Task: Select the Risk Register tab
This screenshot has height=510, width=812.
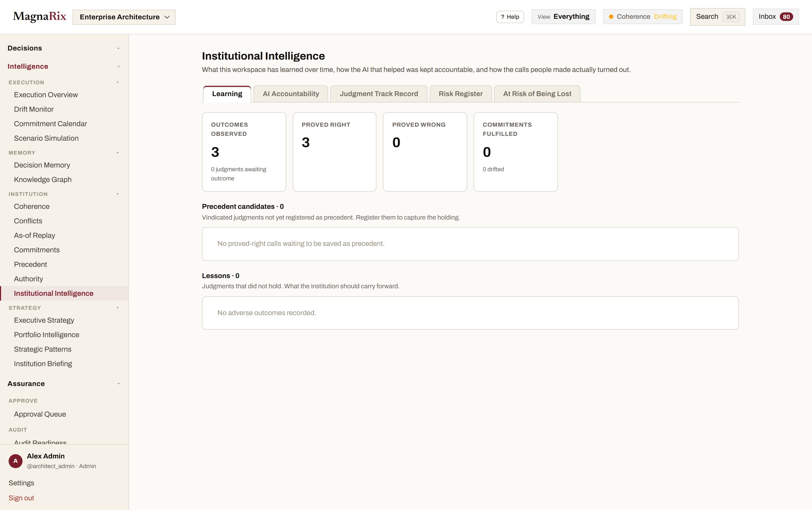Action: click(460, 94)
